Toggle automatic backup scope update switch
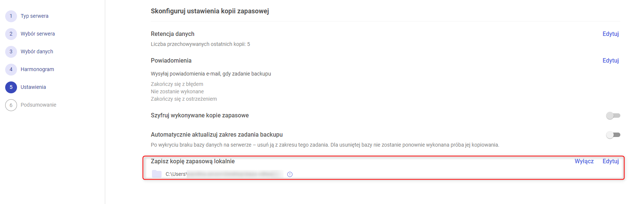Screen dimensions: 644x204 tap(613, 135)
